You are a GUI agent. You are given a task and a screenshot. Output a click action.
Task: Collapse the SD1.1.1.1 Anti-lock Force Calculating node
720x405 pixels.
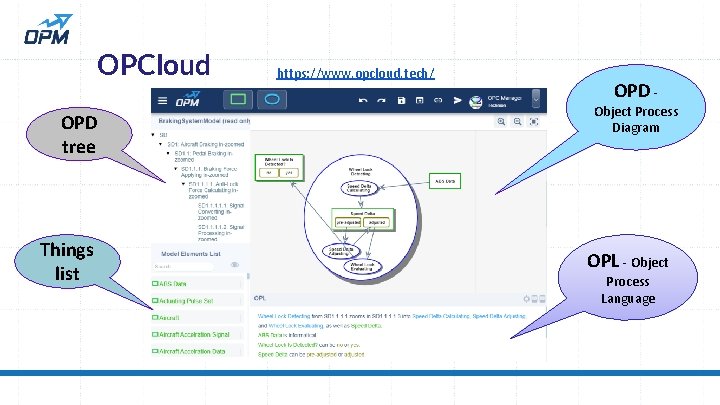pos(183,184)
